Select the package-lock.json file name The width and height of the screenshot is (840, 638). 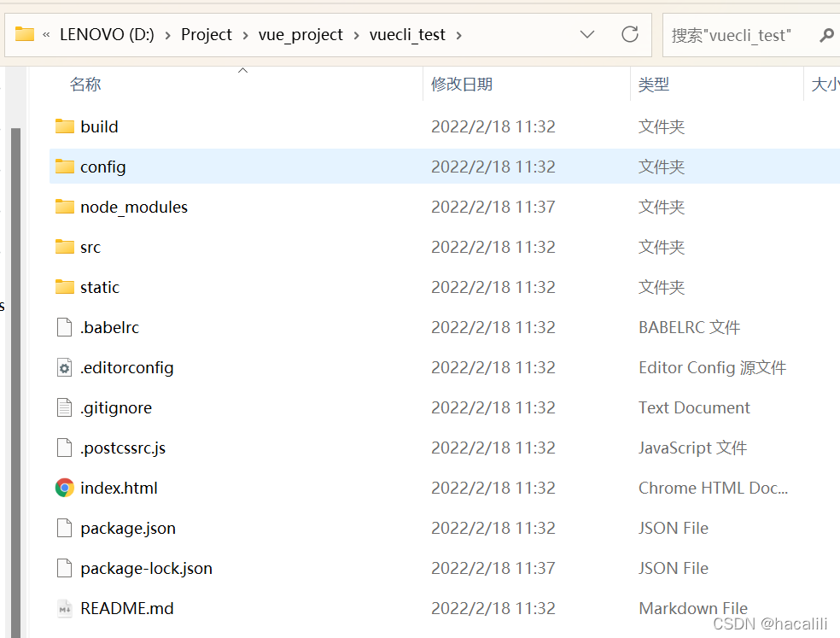pyautogui.click(x=146, y=569)
